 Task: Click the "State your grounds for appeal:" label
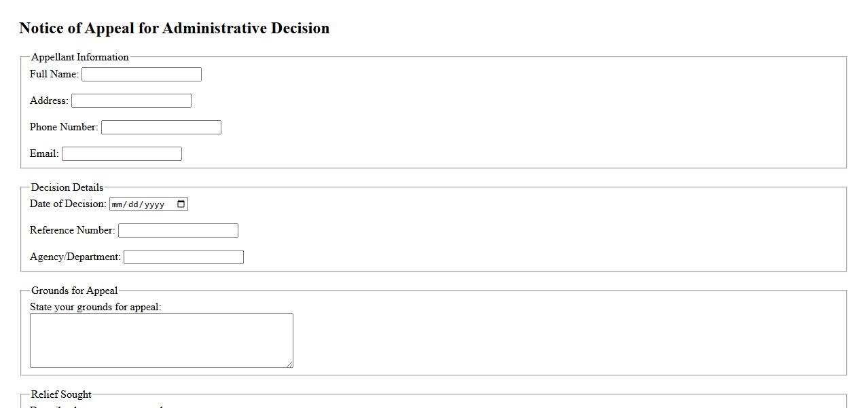click(95, 307)
